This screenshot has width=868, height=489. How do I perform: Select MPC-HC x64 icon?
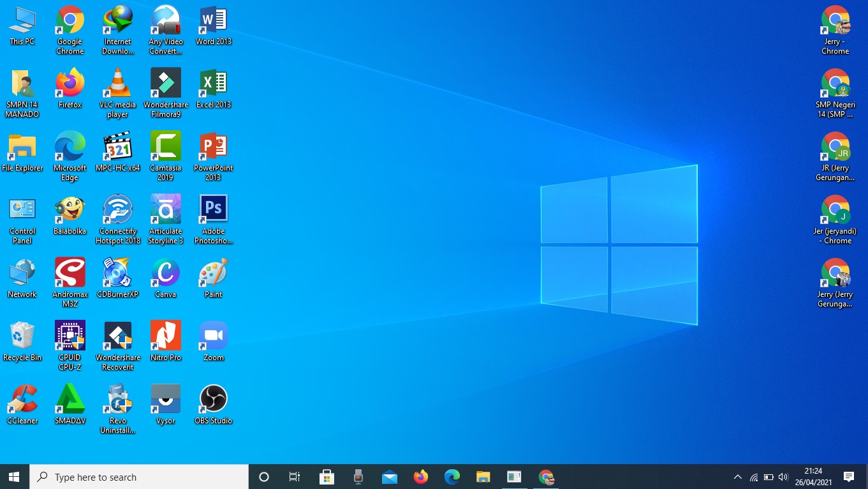[x=117, y=152]
